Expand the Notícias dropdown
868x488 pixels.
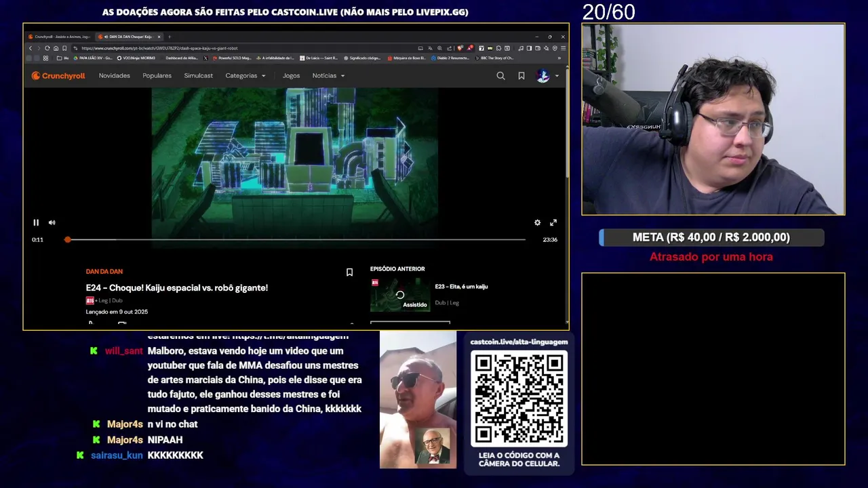pyautogui.click(x=329, y=76)
